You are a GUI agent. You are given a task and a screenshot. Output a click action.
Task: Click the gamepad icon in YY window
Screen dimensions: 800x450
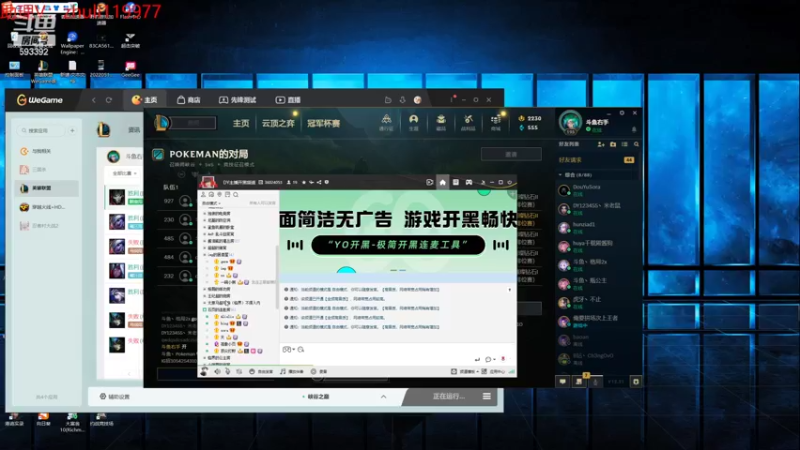(469, 182)
